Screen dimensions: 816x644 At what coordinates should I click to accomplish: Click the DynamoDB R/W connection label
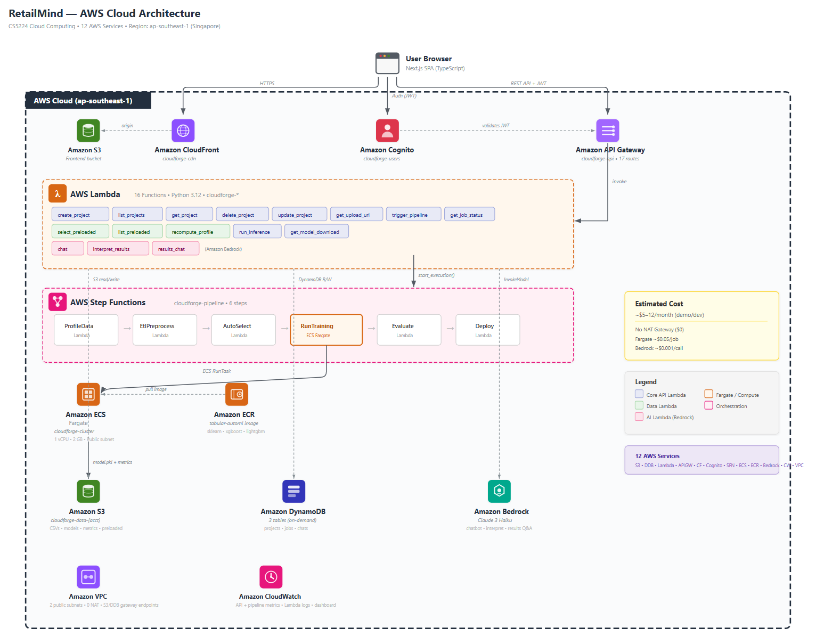click(x=315, y=280)
